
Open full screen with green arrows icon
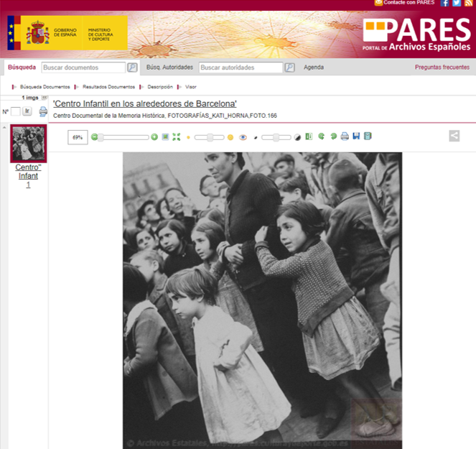pos(177,137)
